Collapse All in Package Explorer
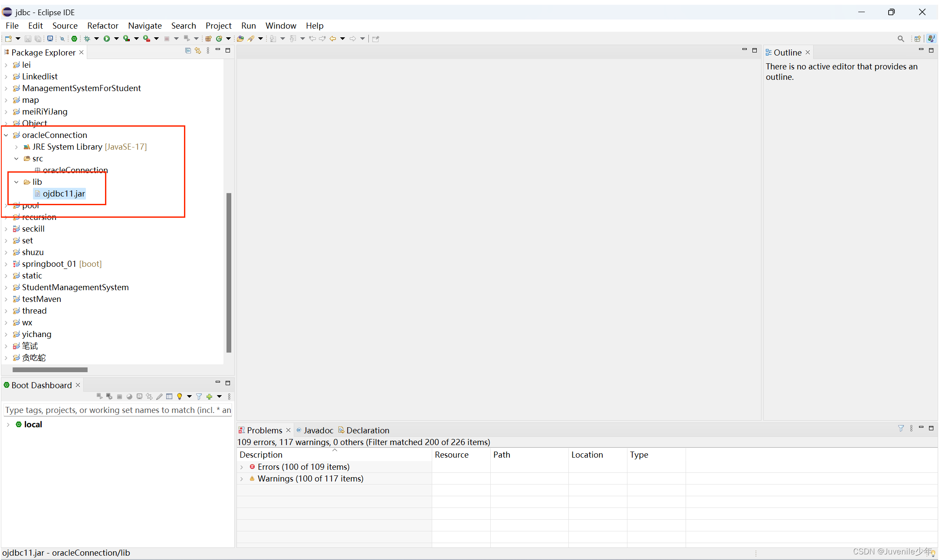Viewport: 939px width, 560px height. (188, 51)
